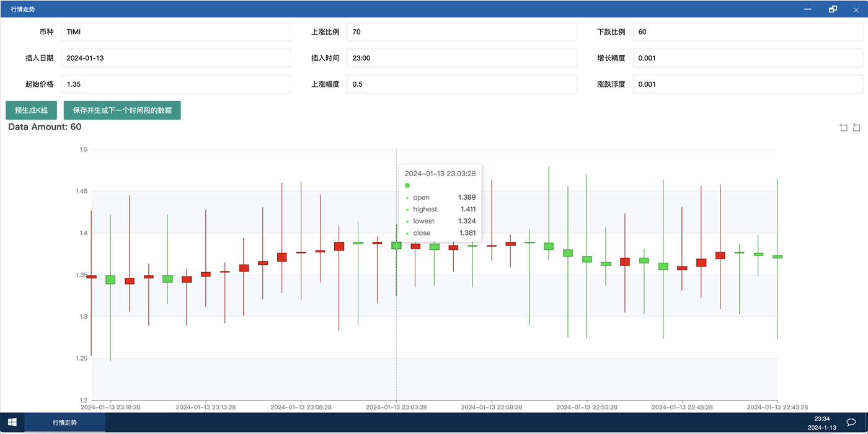
Task: Click the green tooltip series marker dot
Action: [x=407, y=185]
